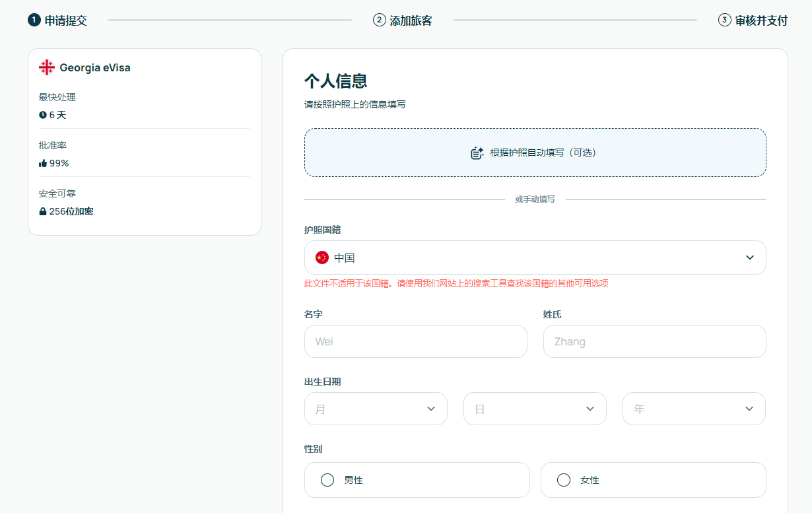The width and height of the screenshot is (812, 513).
Task: Click the 护照国籍 field label
Action: point(322,230)
